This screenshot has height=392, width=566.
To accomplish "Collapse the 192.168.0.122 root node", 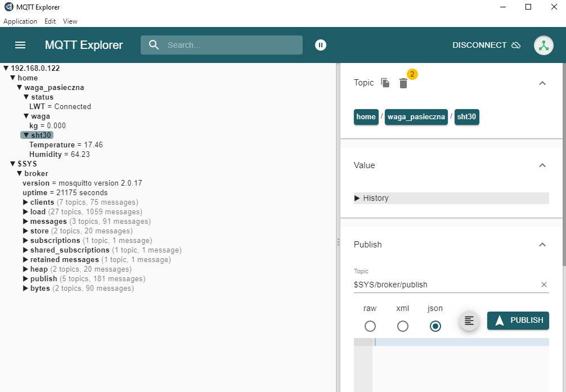I will [6, 68].
